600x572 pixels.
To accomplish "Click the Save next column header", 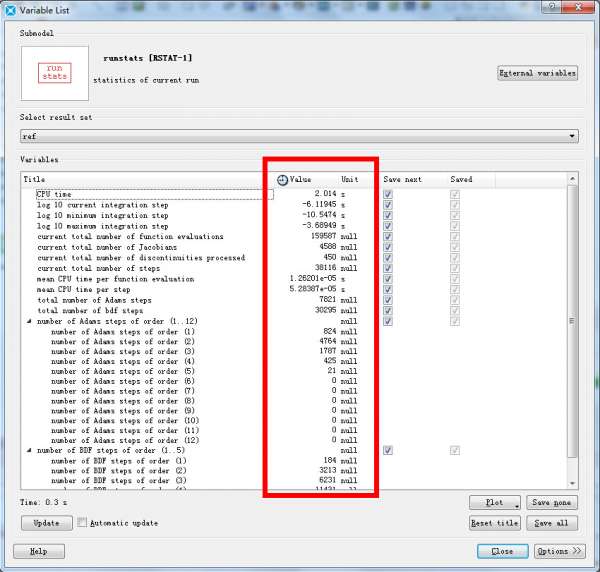I will (410, 180).
